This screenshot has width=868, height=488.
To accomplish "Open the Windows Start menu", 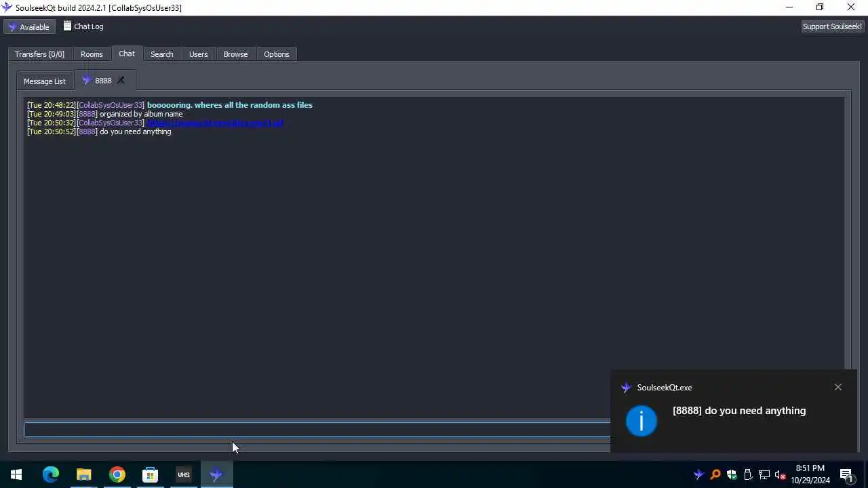I will [x=16, y=474].
